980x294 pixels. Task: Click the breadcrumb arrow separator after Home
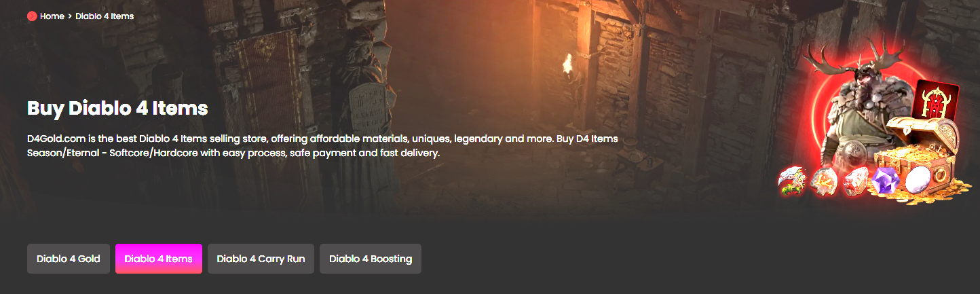click(x=70, y=16)
